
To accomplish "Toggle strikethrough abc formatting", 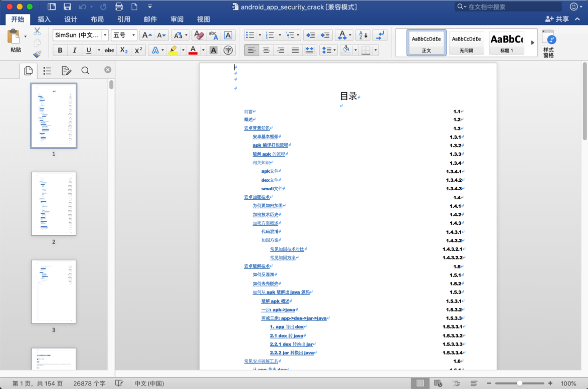I will 109,50.
